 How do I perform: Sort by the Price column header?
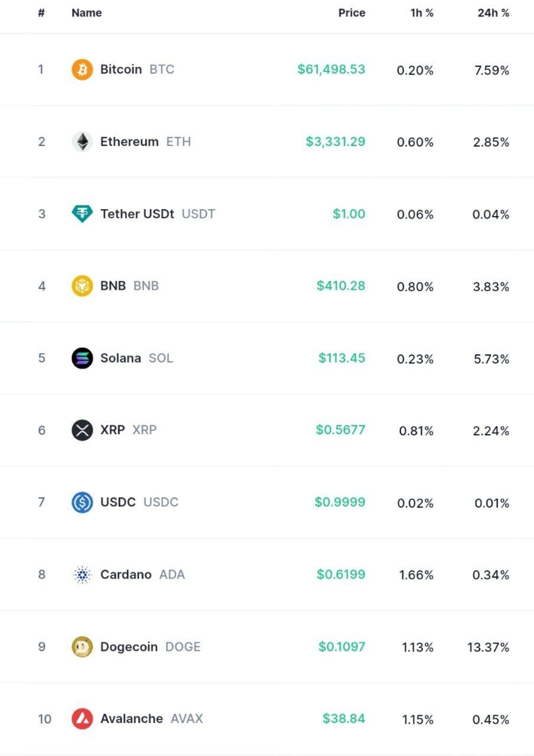(x=351, y=13)
